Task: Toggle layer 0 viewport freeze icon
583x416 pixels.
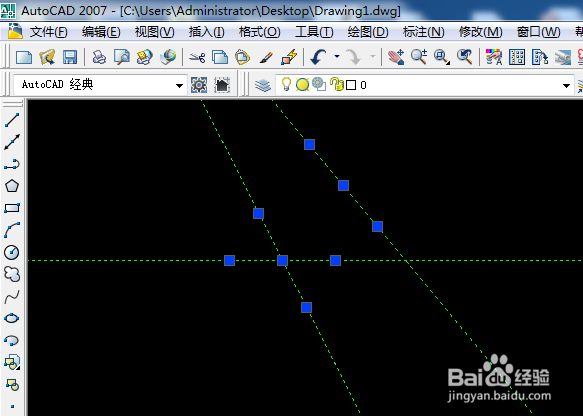Action: pos(319,84)
